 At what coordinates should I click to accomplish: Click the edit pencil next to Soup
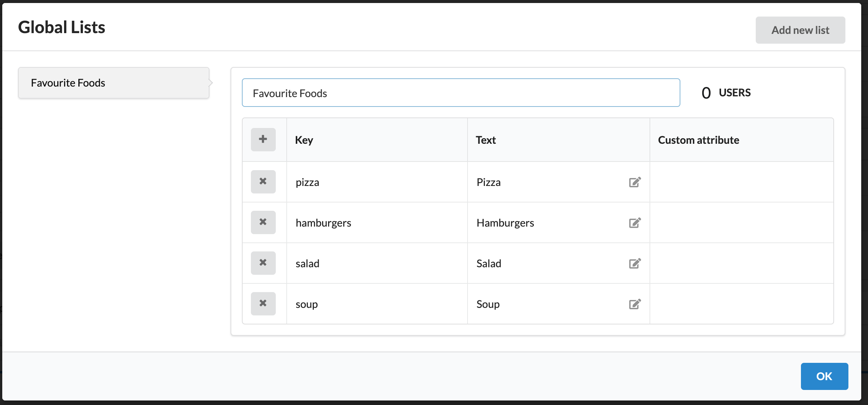635,304
